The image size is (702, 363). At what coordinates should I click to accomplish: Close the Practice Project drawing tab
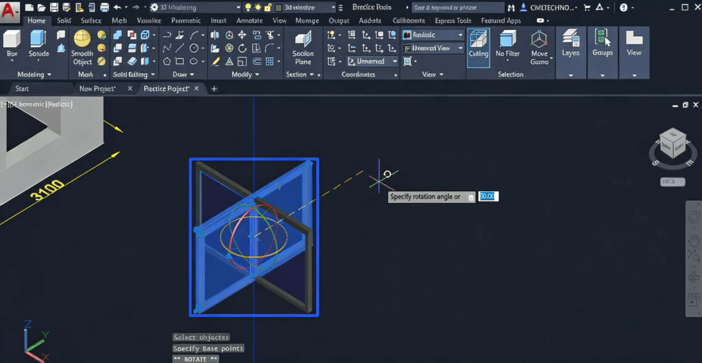196,89
